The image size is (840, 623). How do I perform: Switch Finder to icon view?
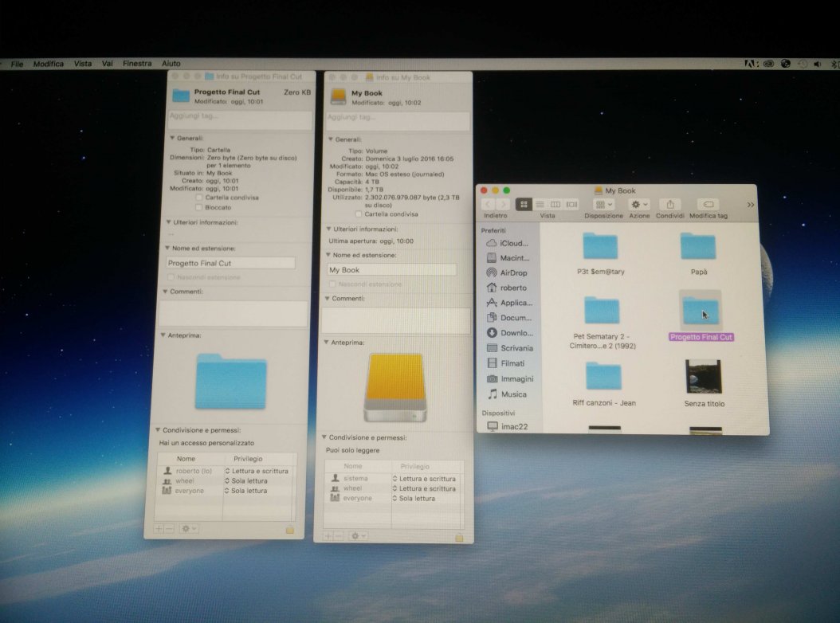pos(524,205)
